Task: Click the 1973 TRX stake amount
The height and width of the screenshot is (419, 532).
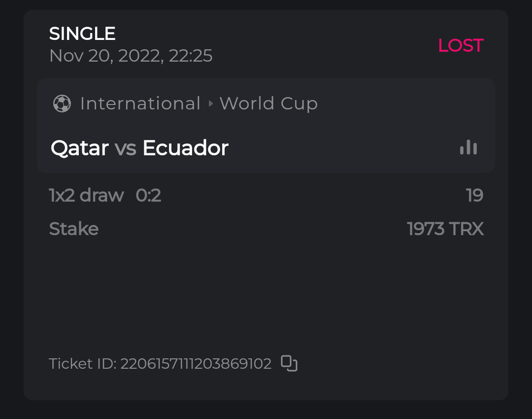Action: (x=445, y=229)
